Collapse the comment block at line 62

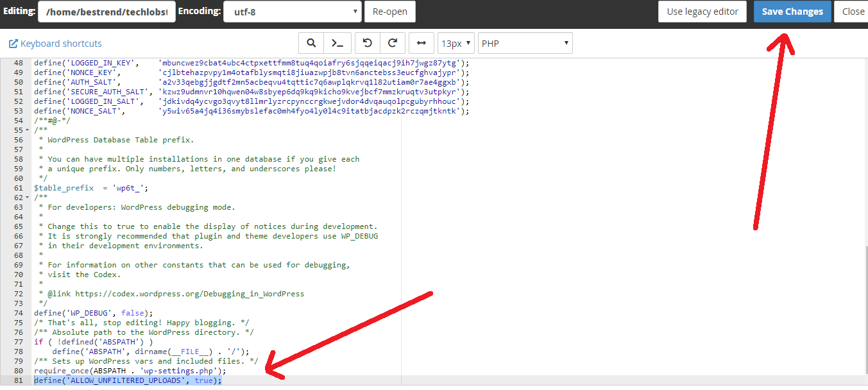[x=27, y=198]
